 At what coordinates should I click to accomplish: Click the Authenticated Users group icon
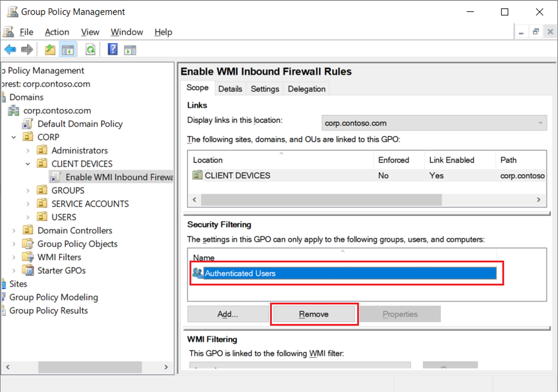point(198,273)
